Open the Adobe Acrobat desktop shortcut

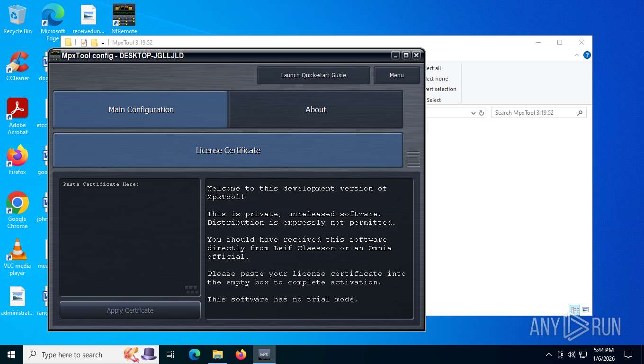click(x=18, y=117)
